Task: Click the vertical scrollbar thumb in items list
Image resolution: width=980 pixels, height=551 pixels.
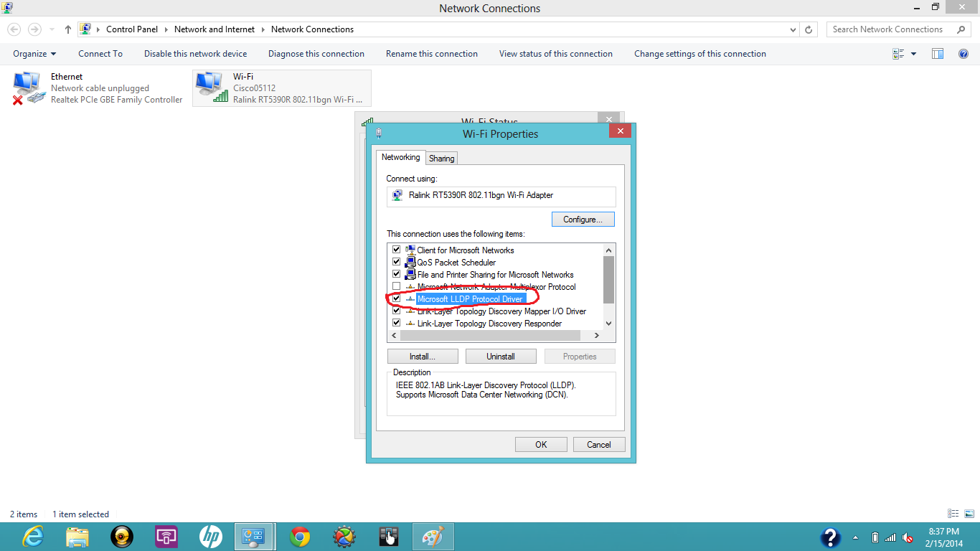Action: click(609, 280)
